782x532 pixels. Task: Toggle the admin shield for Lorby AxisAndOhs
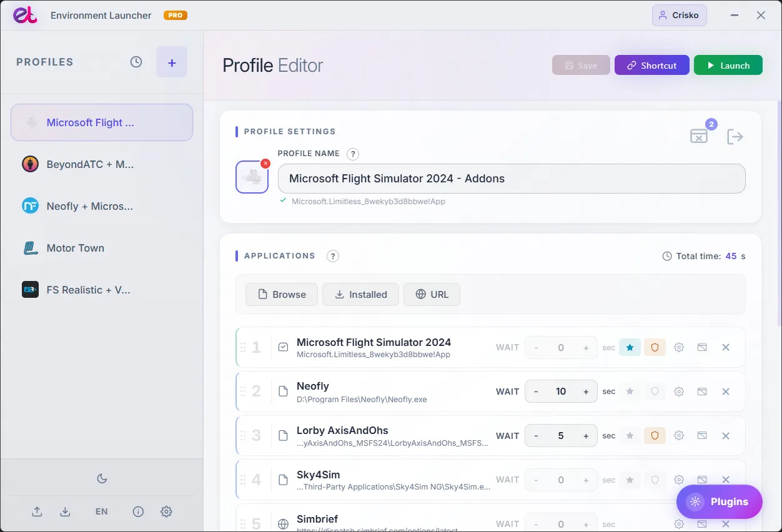click(655, 436)
